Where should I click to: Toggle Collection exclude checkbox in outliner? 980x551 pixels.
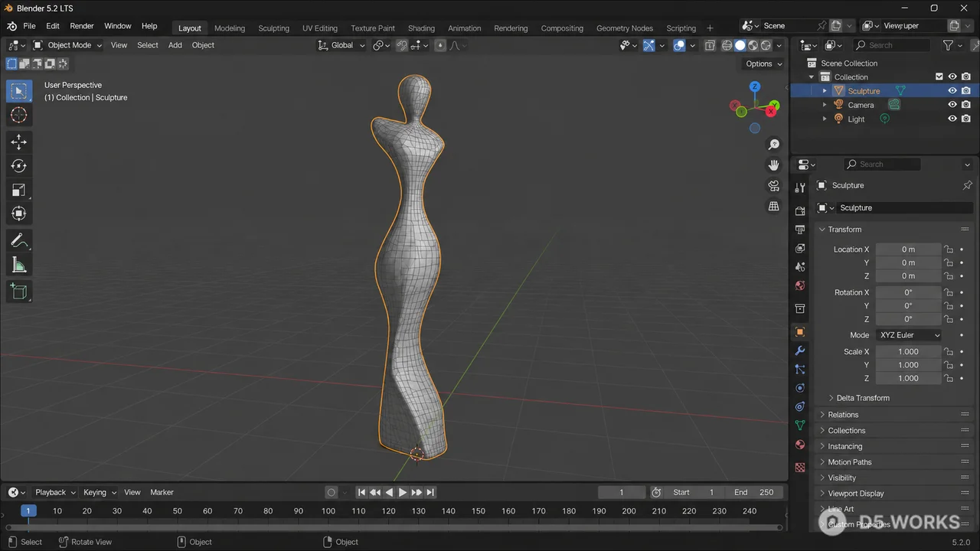[x=939, y=77]
